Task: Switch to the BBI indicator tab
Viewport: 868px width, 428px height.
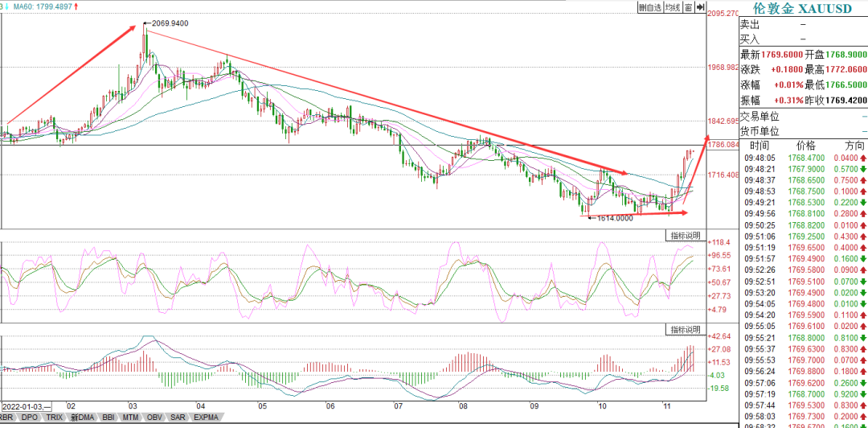Action: click(x=108, y=418)
